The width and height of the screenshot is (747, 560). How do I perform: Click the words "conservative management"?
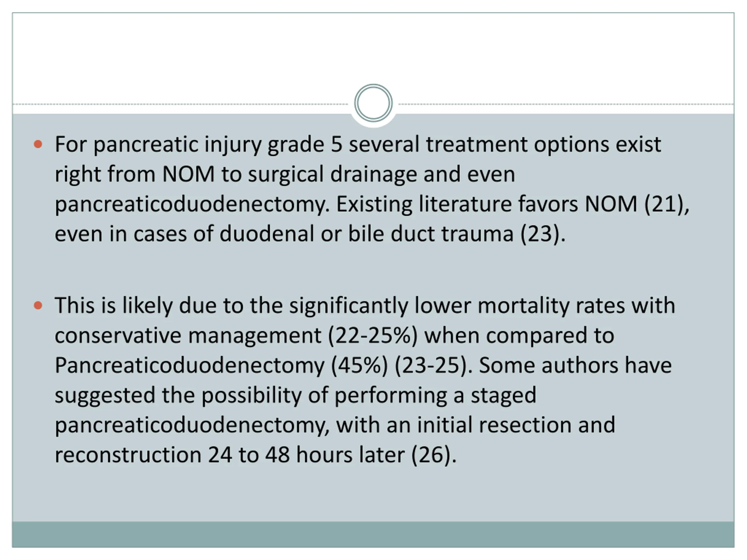coord(188,336)
